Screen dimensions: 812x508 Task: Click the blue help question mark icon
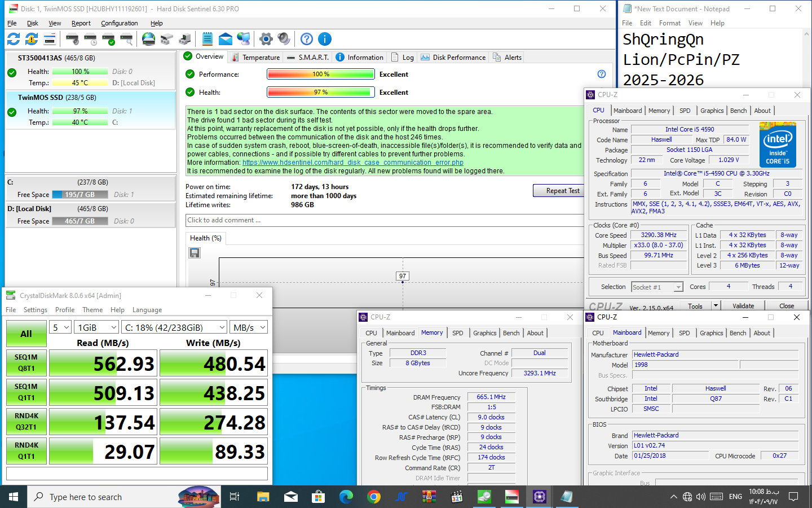click(306, 39)
